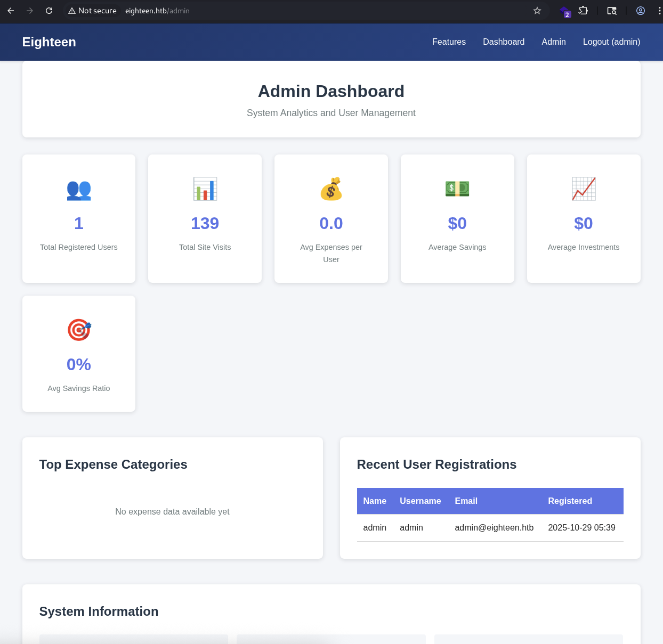
Task: Bookmark the page with the star icon
Action: 537,11
